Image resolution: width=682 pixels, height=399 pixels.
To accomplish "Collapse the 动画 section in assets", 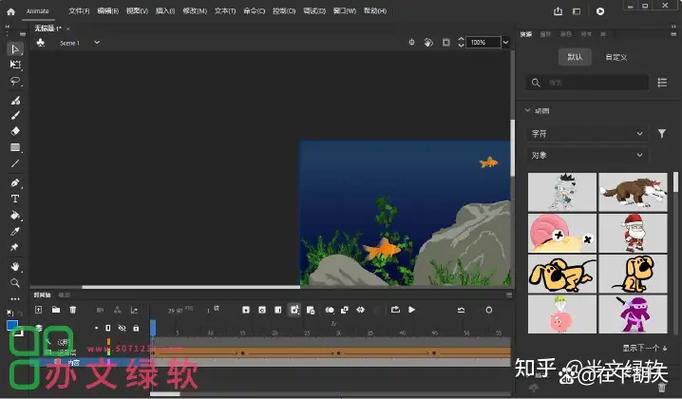I will point(527,110).
